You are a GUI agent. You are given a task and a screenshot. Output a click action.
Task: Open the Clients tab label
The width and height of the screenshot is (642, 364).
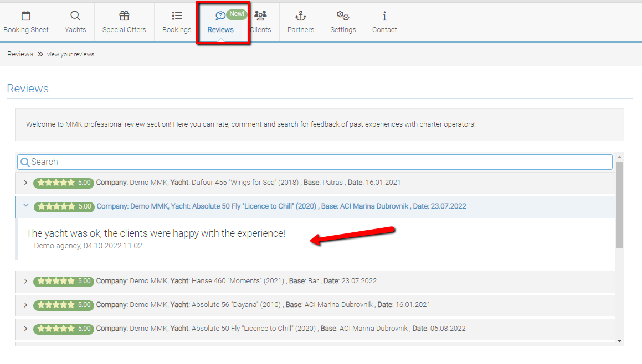tap(261, 30)
